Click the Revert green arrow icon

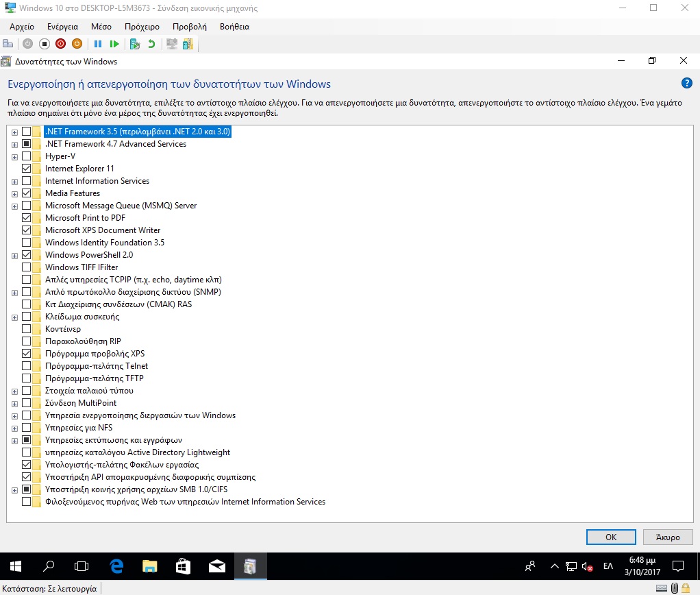pyautogui.click(x=151, y=44)
